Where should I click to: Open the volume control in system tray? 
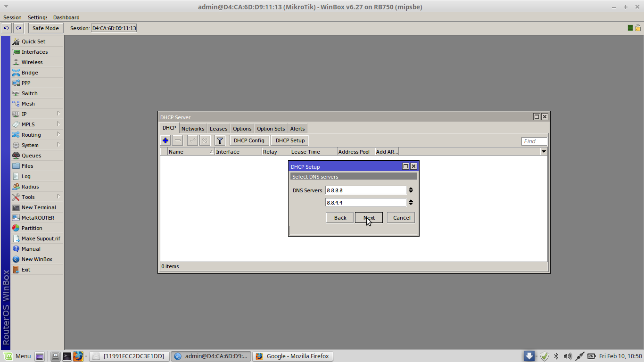click(568, 356)
